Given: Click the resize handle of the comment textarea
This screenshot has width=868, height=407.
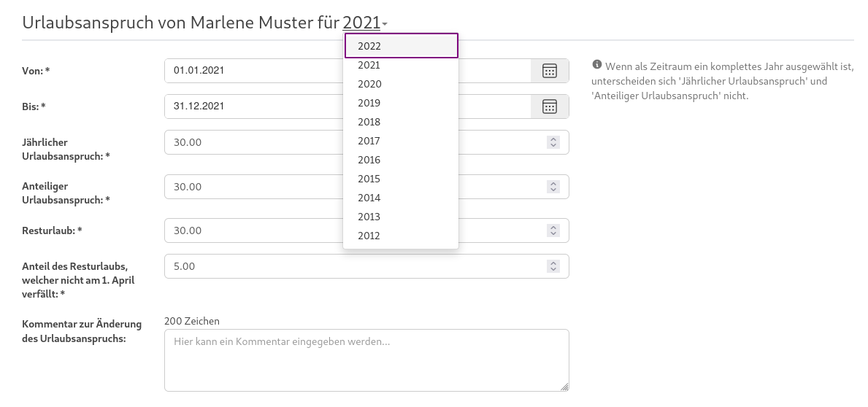Looking at the screenshot, I should coord(564,387).
